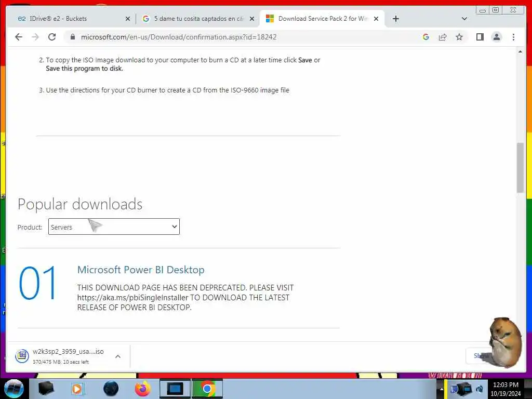
Task: Launch Firefox from the taskbar
Action: tap(143, 389)
